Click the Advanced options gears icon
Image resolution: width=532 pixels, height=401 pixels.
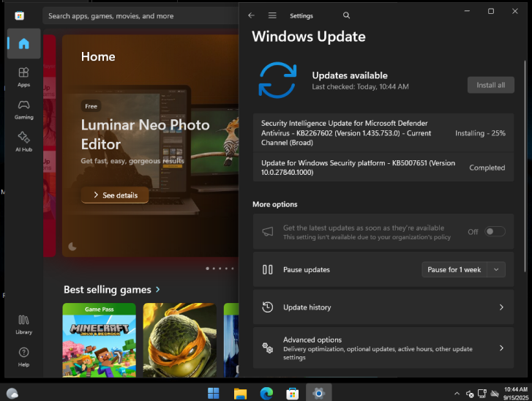(x=267, y=348)
